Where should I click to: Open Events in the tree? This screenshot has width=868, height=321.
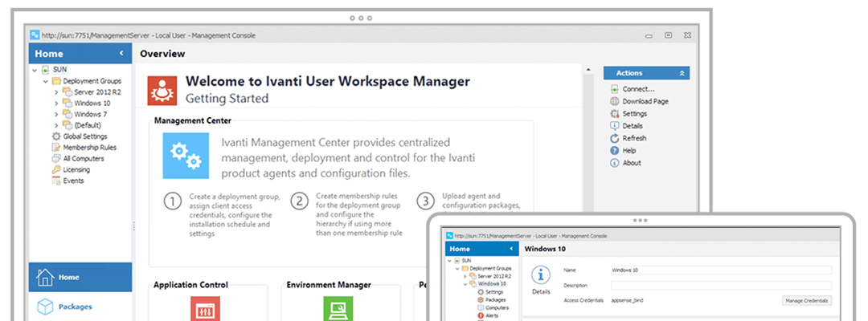coord(68,181)
